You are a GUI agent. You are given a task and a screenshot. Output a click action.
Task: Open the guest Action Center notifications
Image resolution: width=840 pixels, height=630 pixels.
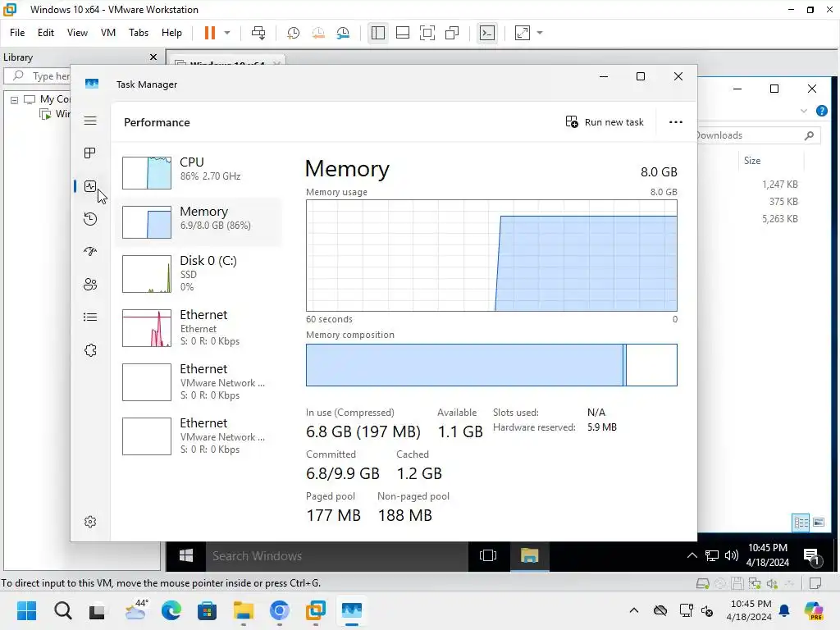click(x=812, y=557)
